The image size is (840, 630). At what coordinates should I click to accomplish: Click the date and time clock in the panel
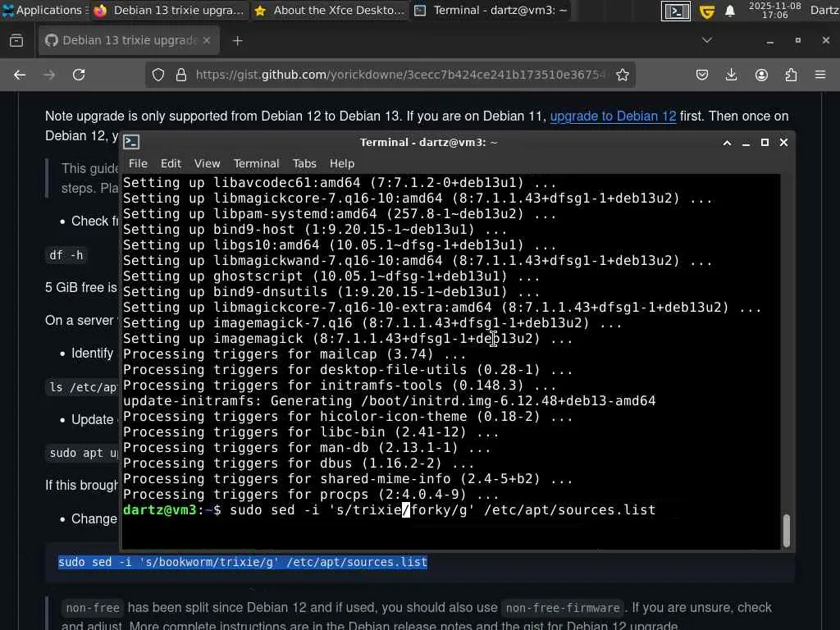(x=774, y=10)
